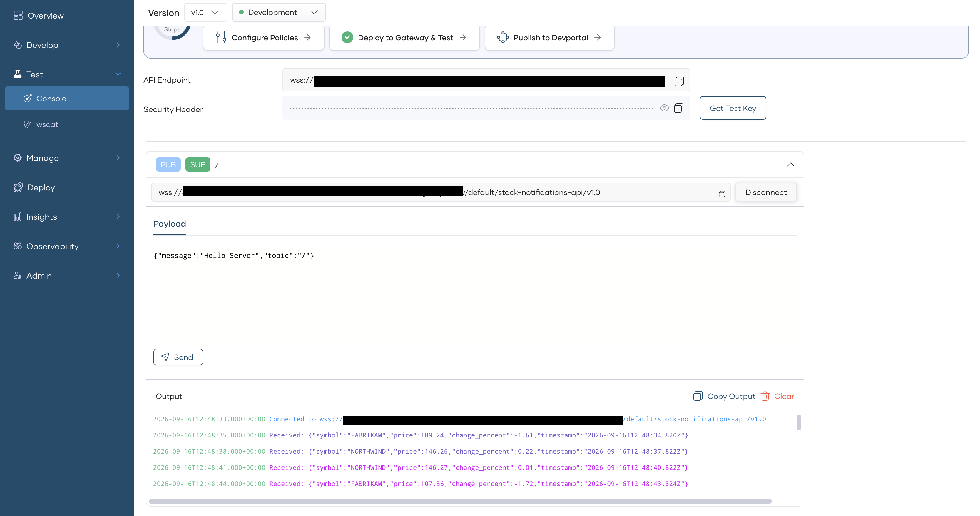This screenshot has width=980, height=516.
Task: Collapse the PUB SUB topic panel
Action: tap(790, 164)
